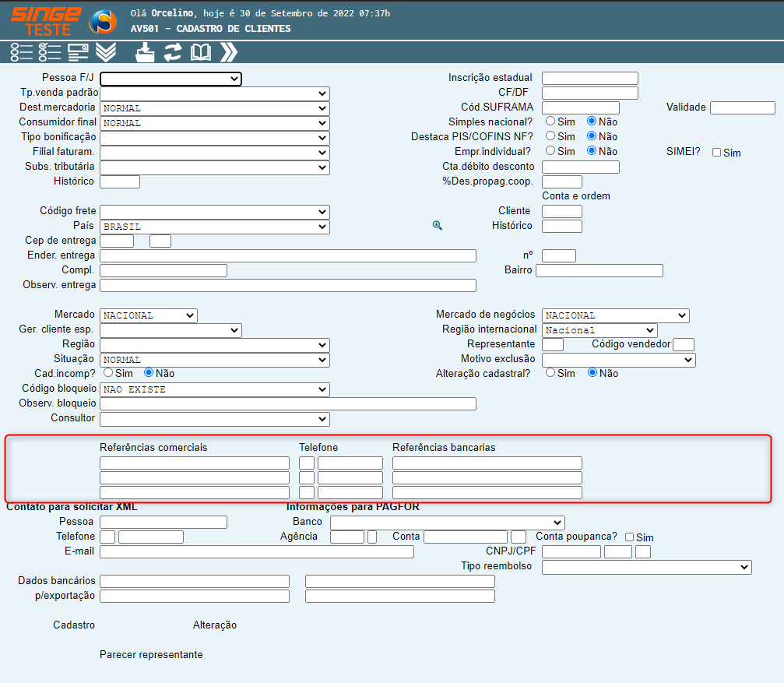This screenshot has height=683, width=784.
Task: Enable the SIMEI Sim checkbox
Action: click(717, 153)
